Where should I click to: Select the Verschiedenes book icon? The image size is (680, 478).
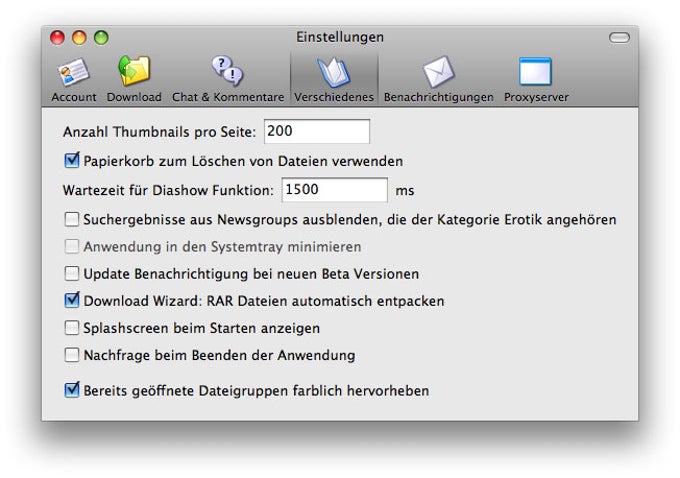[333, 72]
